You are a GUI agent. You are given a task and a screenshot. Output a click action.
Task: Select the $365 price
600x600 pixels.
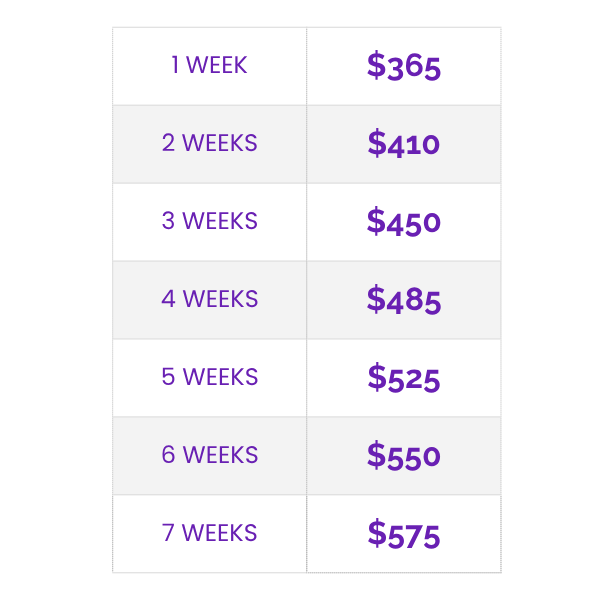[x=403, y=66]
